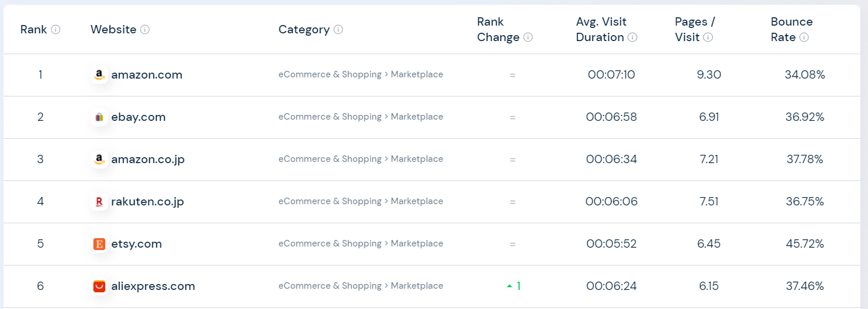Click the Rank Change info icon
Screen dimensions: 868x309
[x=528, y=38]
